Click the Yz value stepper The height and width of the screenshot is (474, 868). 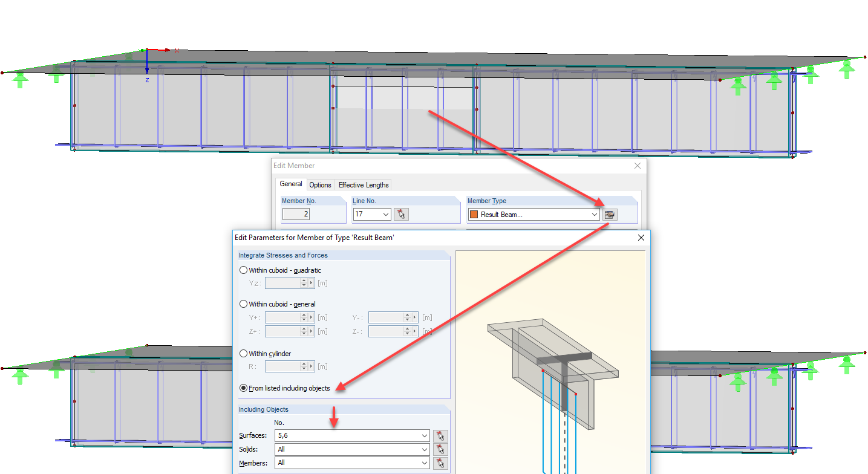tap(304, 283)
